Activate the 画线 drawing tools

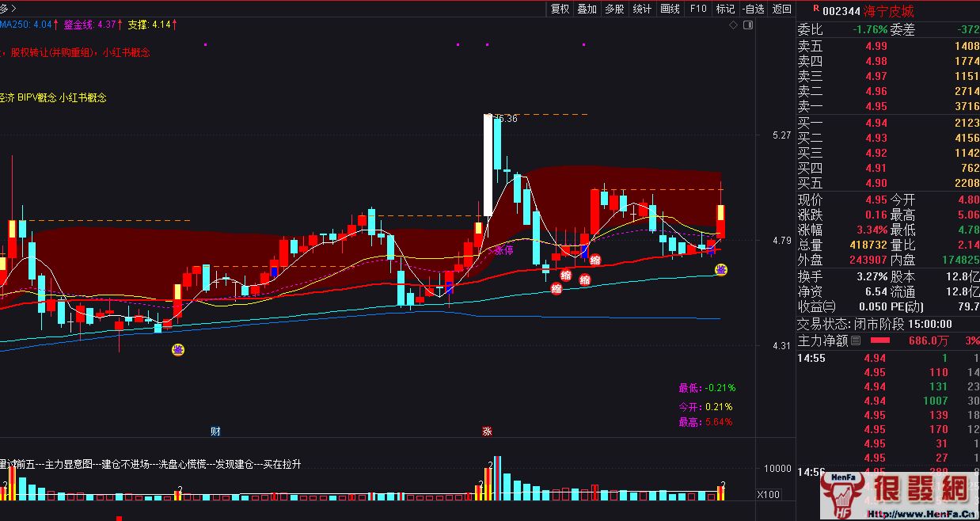pyautogui.click(x=670, y=9)
